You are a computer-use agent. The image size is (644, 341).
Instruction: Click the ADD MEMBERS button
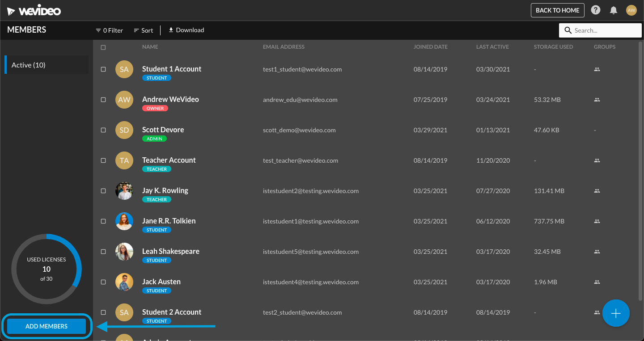click(47, 326)
